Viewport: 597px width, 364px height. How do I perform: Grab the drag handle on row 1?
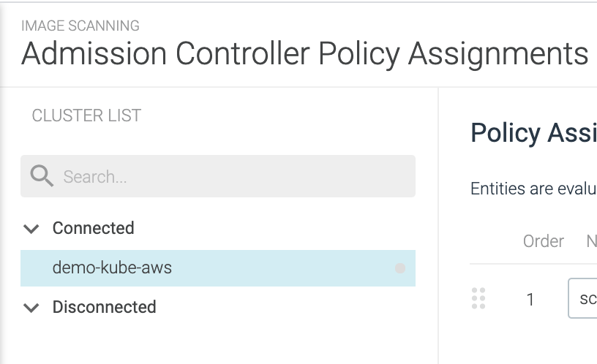[478, 298]
